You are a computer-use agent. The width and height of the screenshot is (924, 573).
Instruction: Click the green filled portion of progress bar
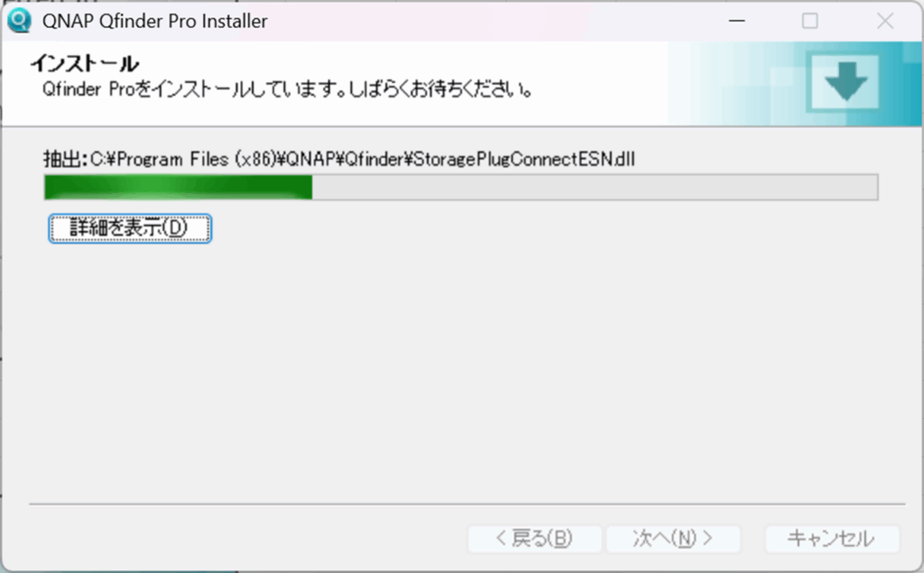tap(178, 188)
